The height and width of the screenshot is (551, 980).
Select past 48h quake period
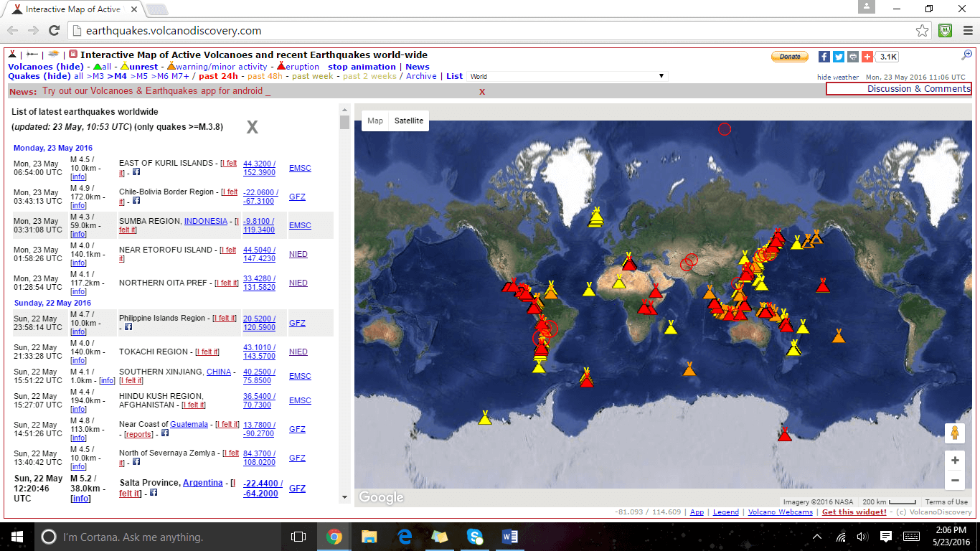265,76
